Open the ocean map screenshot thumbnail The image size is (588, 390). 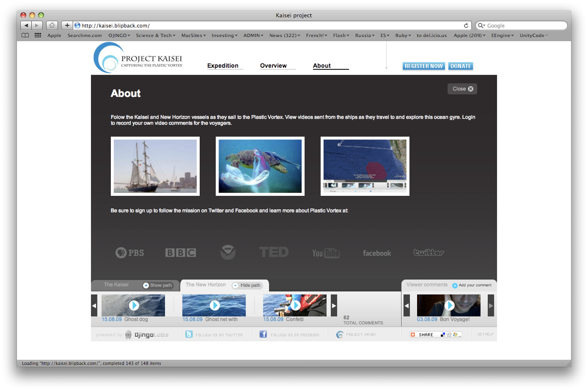coord(365,166)
